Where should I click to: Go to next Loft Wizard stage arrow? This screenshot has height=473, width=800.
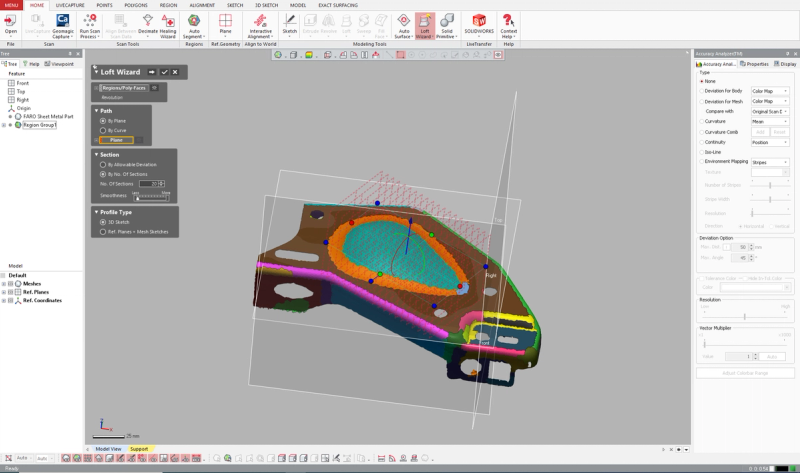coord(152,72)
